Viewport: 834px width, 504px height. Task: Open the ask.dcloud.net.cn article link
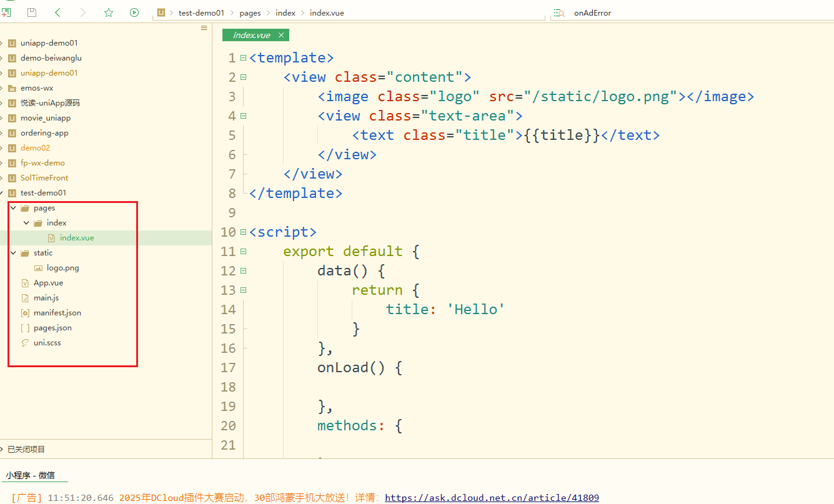(492, 498)
